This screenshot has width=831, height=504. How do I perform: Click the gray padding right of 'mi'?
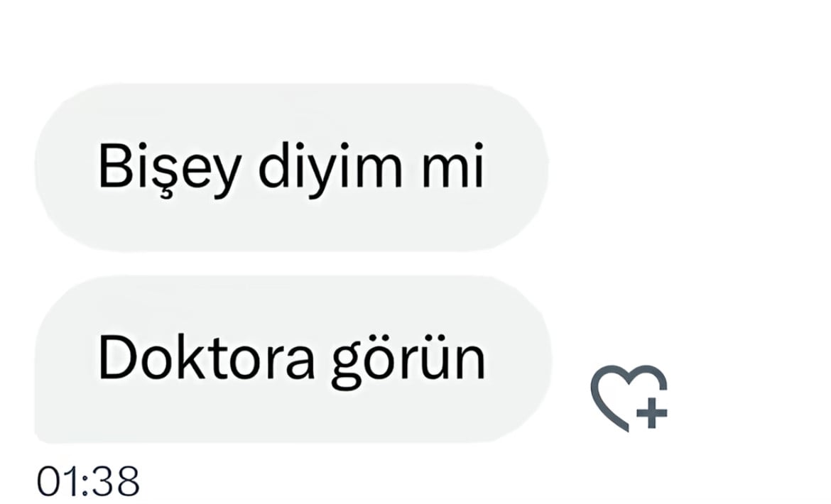click(516, 168)
